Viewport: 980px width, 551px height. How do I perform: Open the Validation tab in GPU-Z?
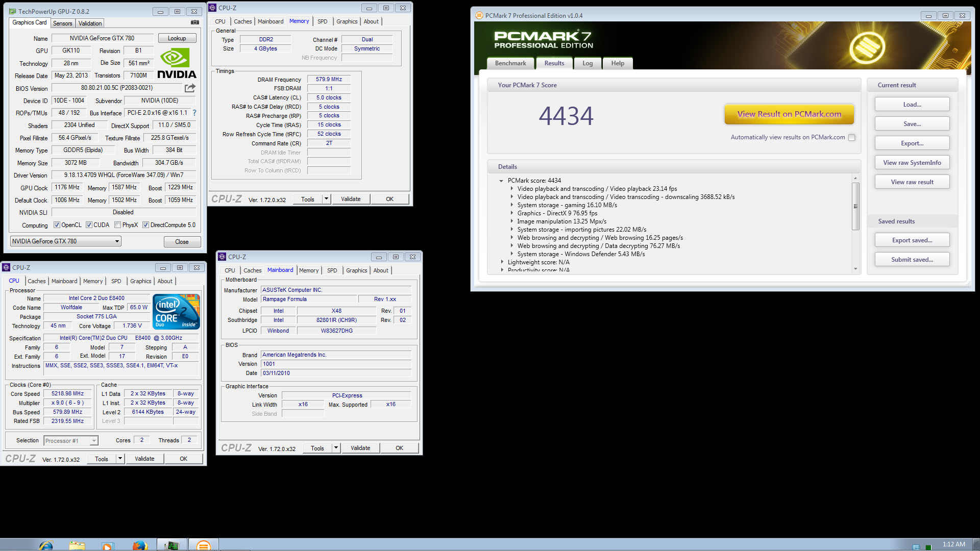(x=90, y=23)
